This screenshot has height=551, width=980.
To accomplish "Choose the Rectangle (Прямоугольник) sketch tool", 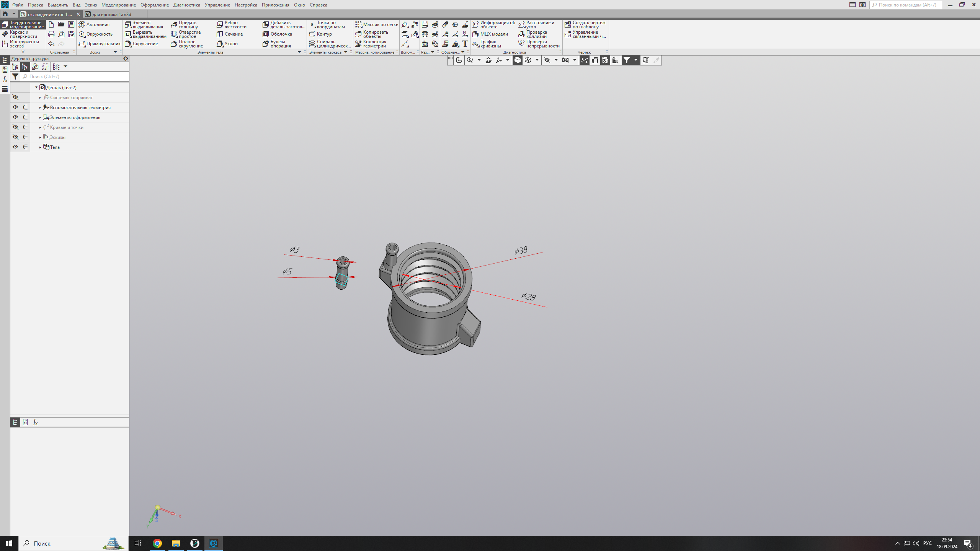I will click(100, 44).
